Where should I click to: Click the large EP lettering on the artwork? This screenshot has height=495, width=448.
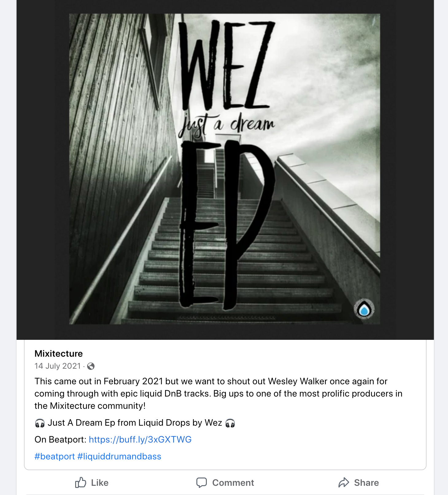click(227, 225)
